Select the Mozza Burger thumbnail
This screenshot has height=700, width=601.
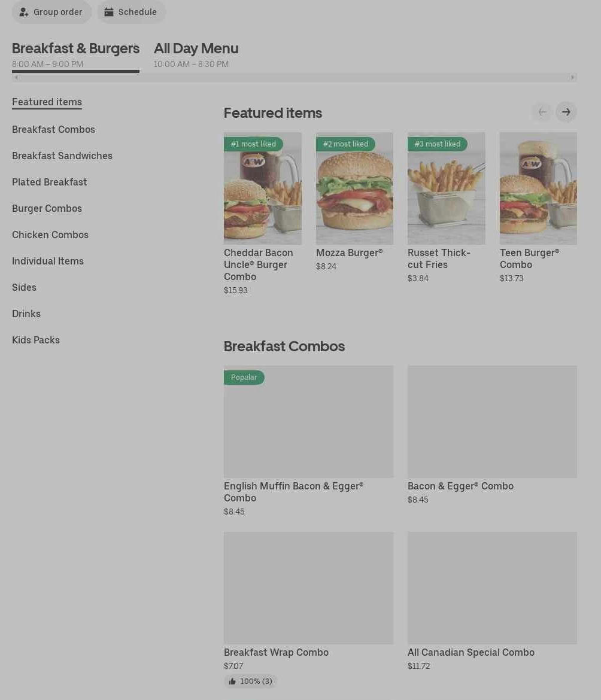(354, 188)
